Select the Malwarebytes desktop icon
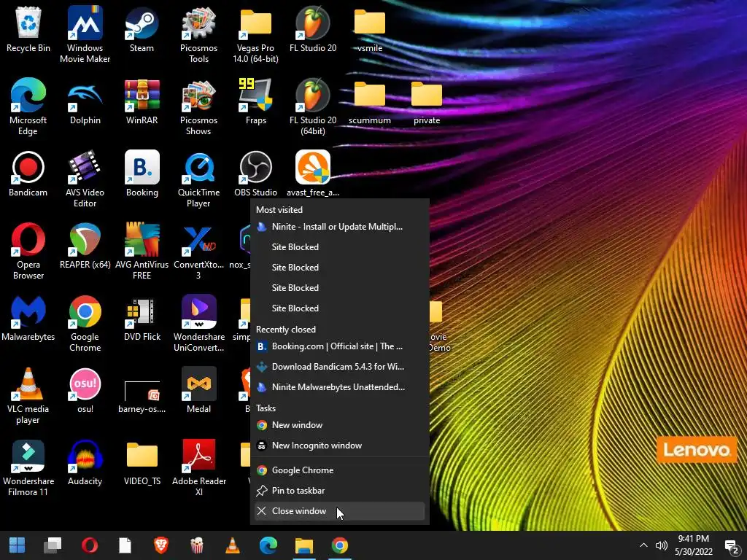 tap(28, 319)
